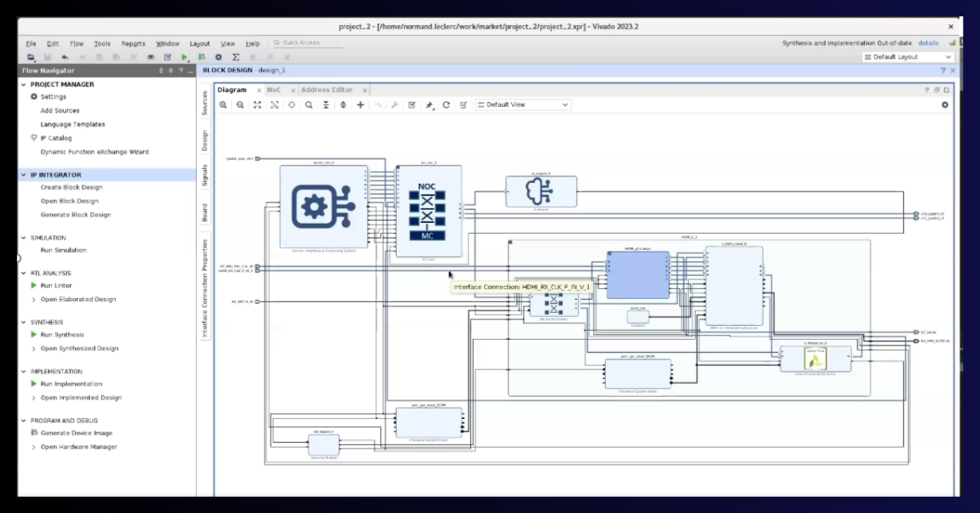The height and width of the screenshot is (513, 980).
Task: Open the Reports menu
Action: [x=132, y=43]
